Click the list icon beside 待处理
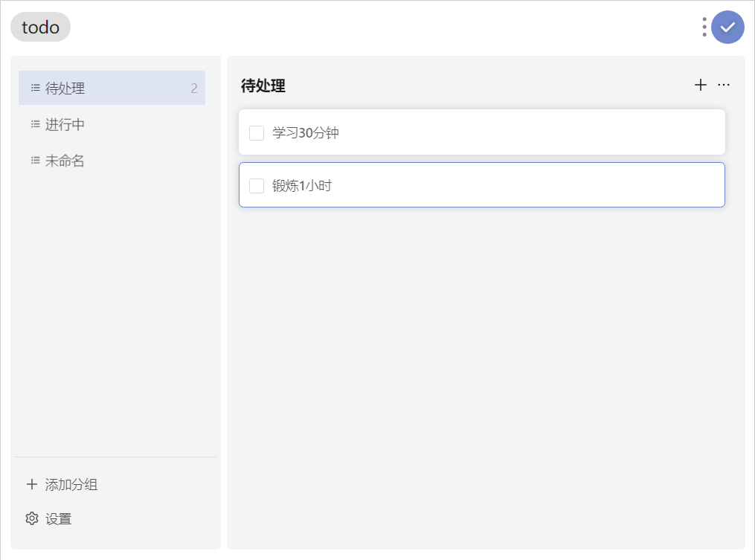Screen dimensions: 755x560 click(35, 88)
